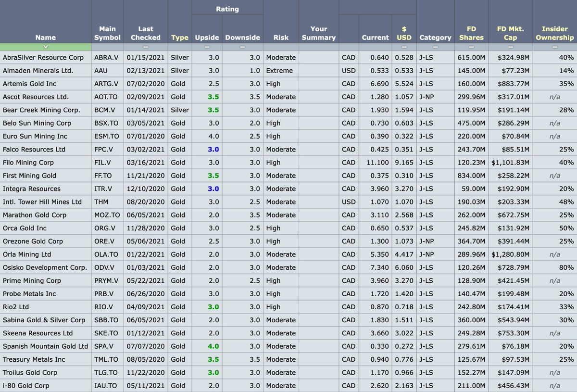The height and width of the screenshot is (392, 577).
Task: Click the sort dash under FD Mkt. Cap
Action: pos(510,47)
